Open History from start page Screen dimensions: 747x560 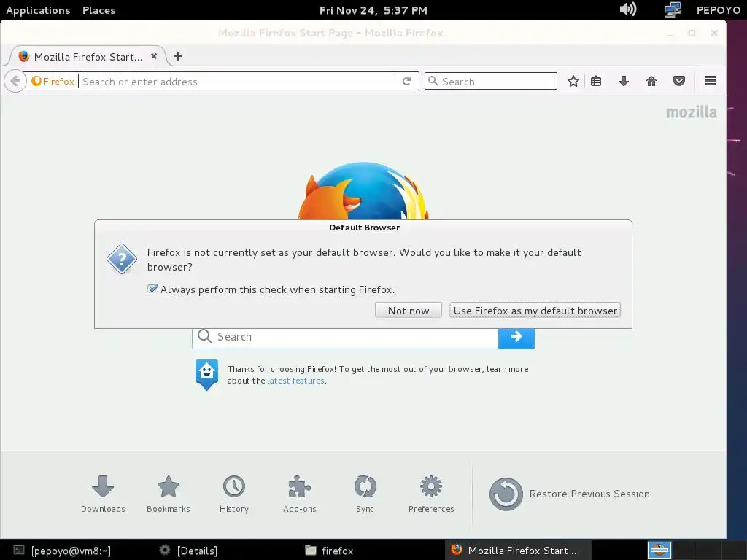(x=234, y=494)
